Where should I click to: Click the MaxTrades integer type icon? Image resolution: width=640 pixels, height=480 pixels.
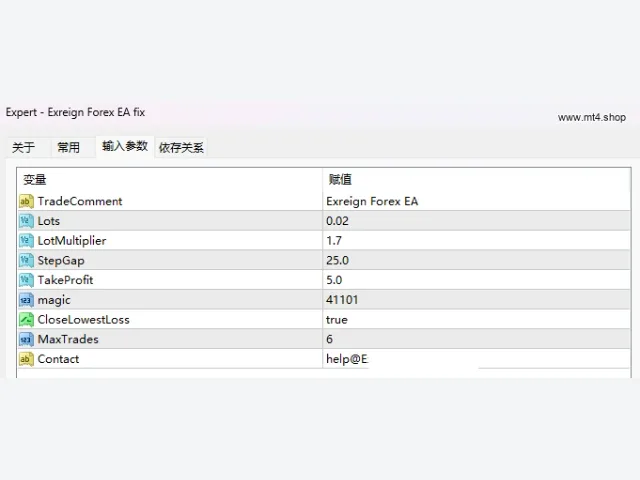pos(26,339)
